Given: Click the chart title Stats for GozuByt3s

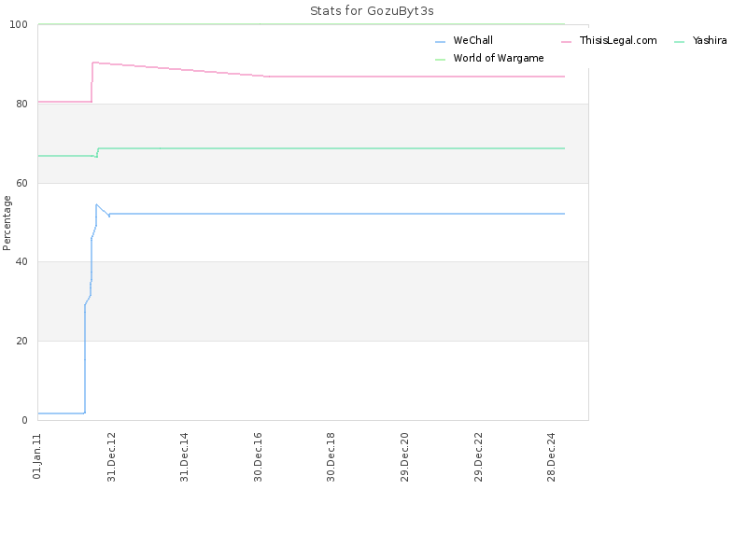Looking at the screenshot, I should (372, 11).
